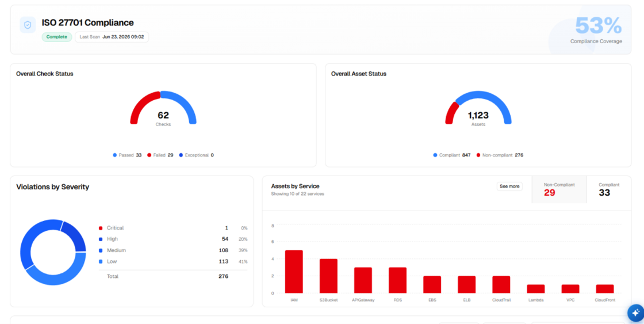The height and width of the screenshot is (324, 644).
Task: Toggle the Failed legend item
Action: pos(160,155)
